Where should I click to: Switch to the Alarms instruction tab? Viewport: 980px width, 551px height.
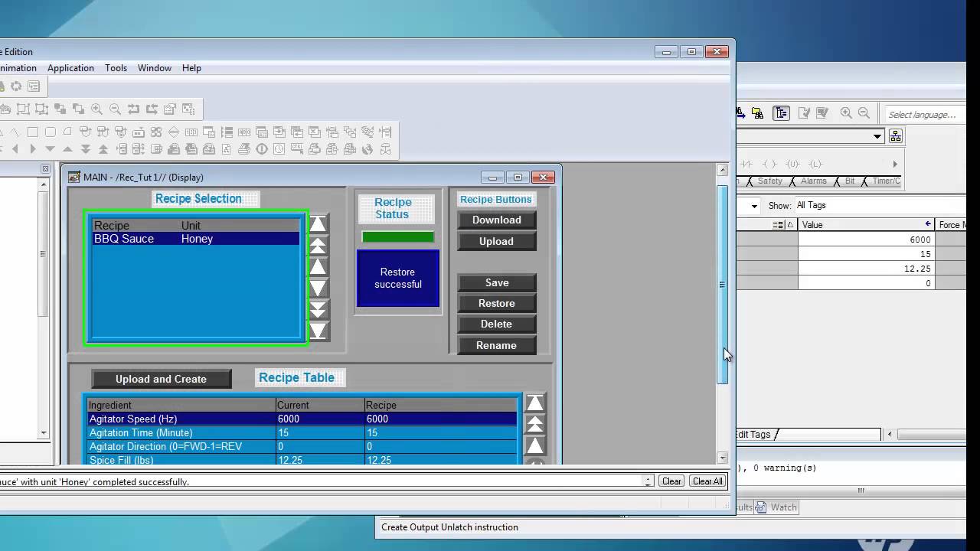point(813,181)
